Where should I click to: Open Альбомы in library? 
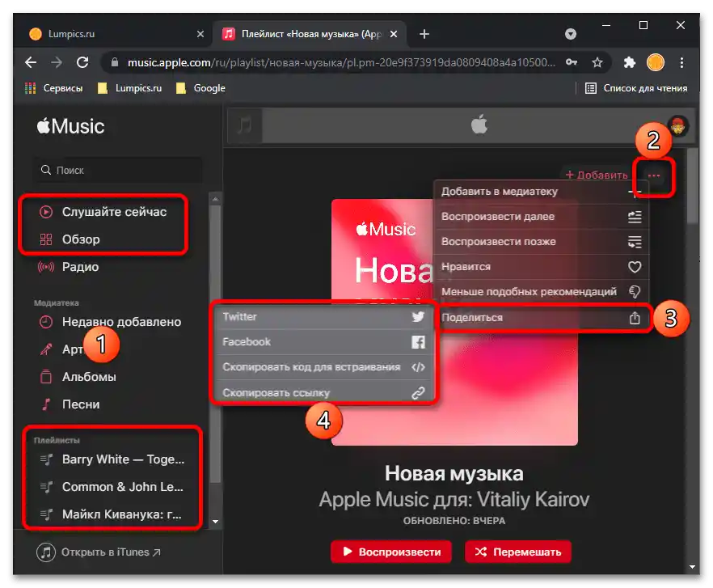coord(78,377)
